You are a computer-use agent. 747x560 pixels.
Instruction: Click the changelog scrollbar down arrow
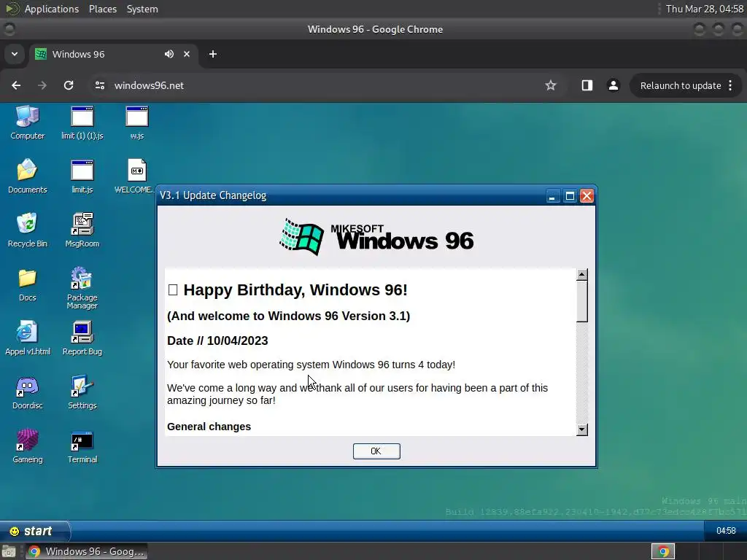tap(581, 429)
